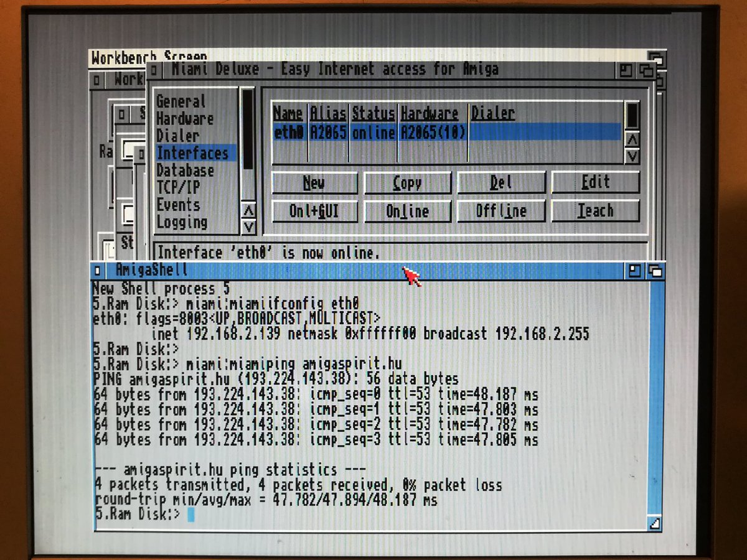
Task: Select Database in Miami settings list
Action: pos(185,170)
